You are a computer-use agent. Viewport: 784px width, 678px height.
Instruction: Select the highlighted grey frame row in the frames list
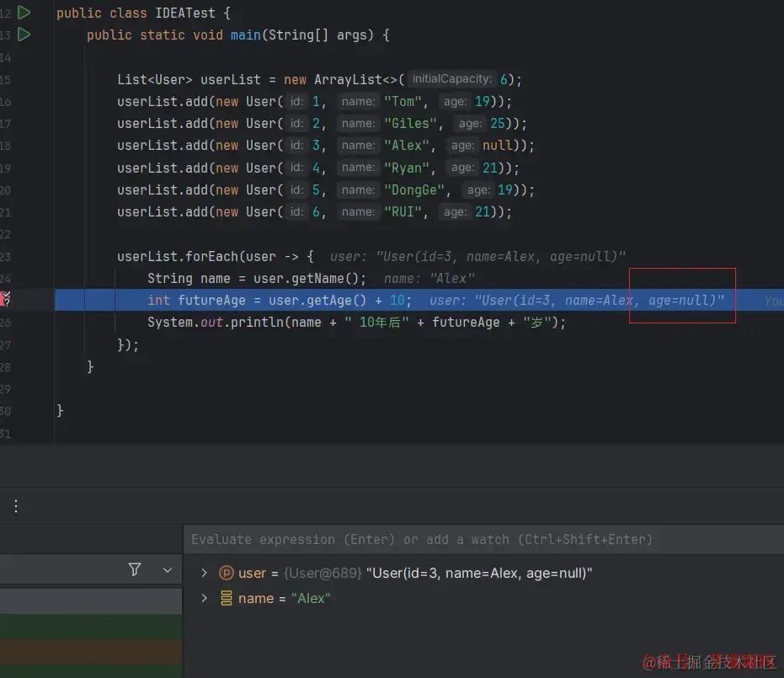pos(91,601)
